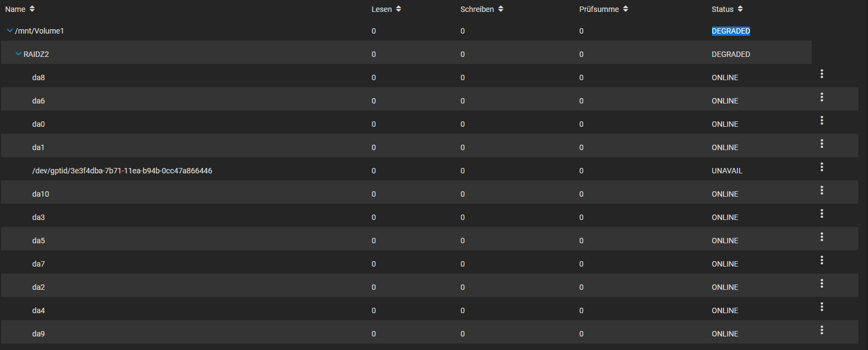The image size is (868, 350).
Task: Open the three-dot menu for da0
Action: [x=821, y=120]
